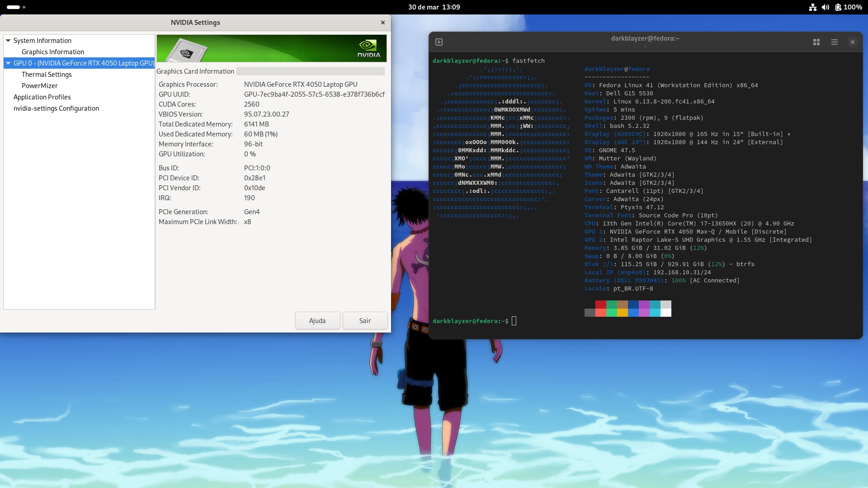Image resolution: width=868 pixels, height=488 pixels.
Task: Click the terminal cursor at bottom prompt
Action: coord(514,321)
